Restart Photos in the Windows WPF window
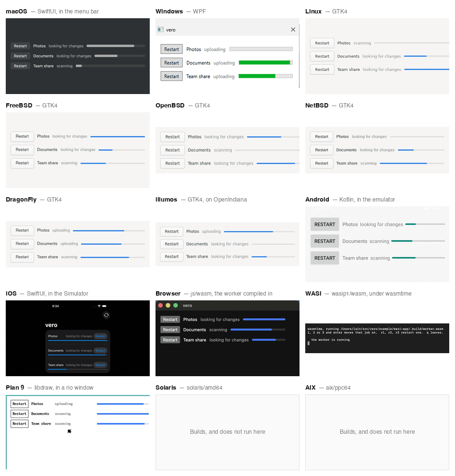Screen dimensions: 455x476 click(x=172, y=49)
